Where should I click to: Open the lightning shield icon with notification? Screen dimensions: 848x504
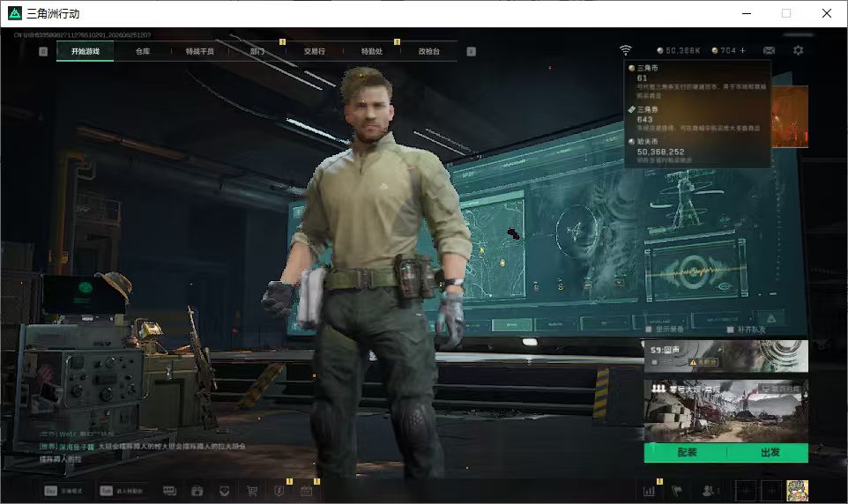279,491
